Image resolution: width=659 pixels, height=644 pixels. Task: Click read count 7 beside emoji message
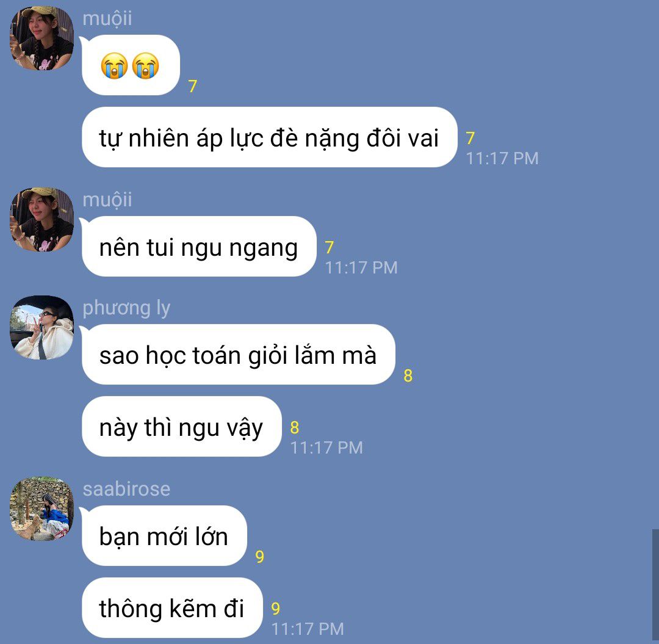(193, 86)
